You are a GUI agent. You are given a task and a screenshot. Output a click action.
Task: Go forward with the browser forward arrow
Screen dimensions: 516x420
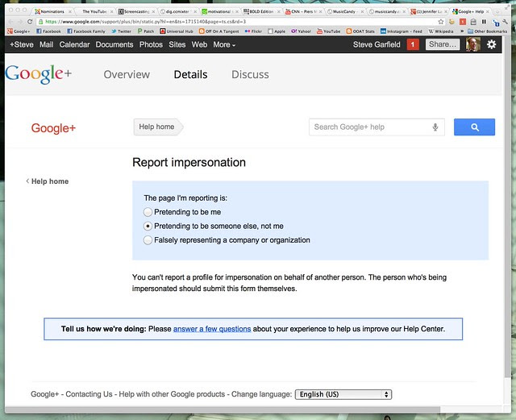point(20,22)
